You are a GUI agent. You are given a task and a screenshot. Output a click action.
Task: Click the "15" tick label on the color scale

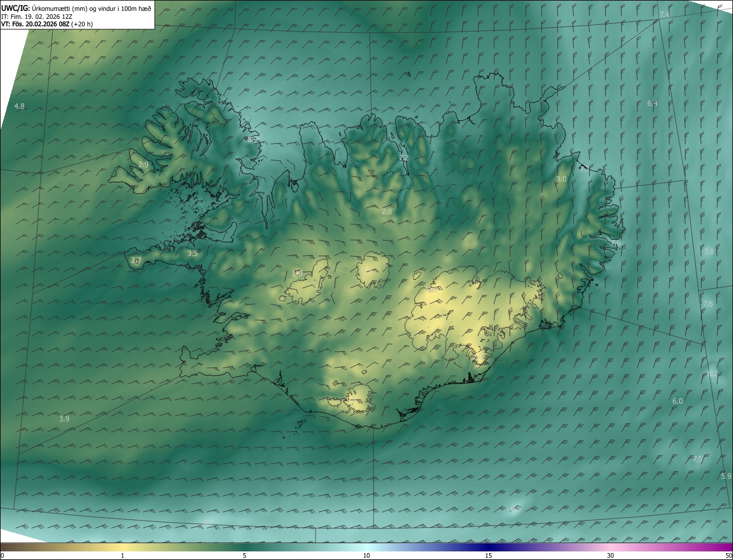pos(488,555)
